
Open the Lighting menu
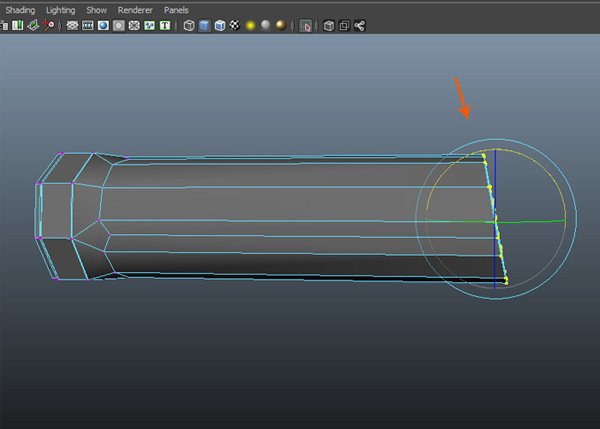pyautogui.click(x=60, y=10)
